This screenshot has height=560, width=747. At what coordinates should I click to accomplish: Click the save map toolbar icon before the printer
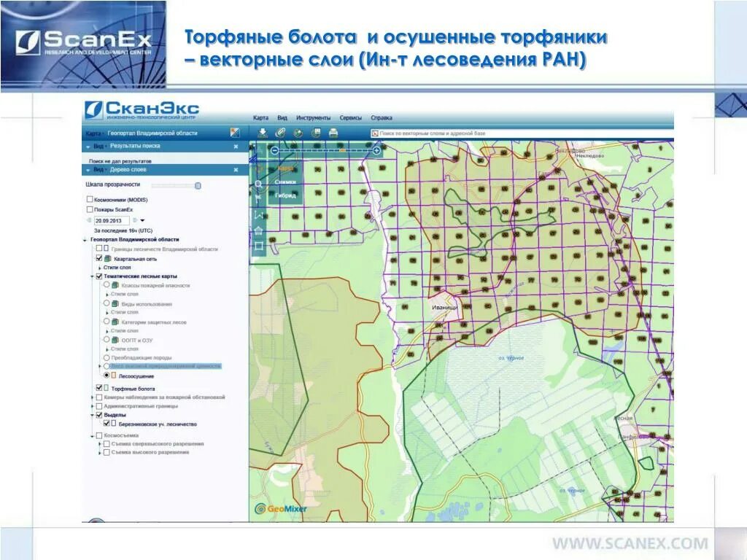316,133
